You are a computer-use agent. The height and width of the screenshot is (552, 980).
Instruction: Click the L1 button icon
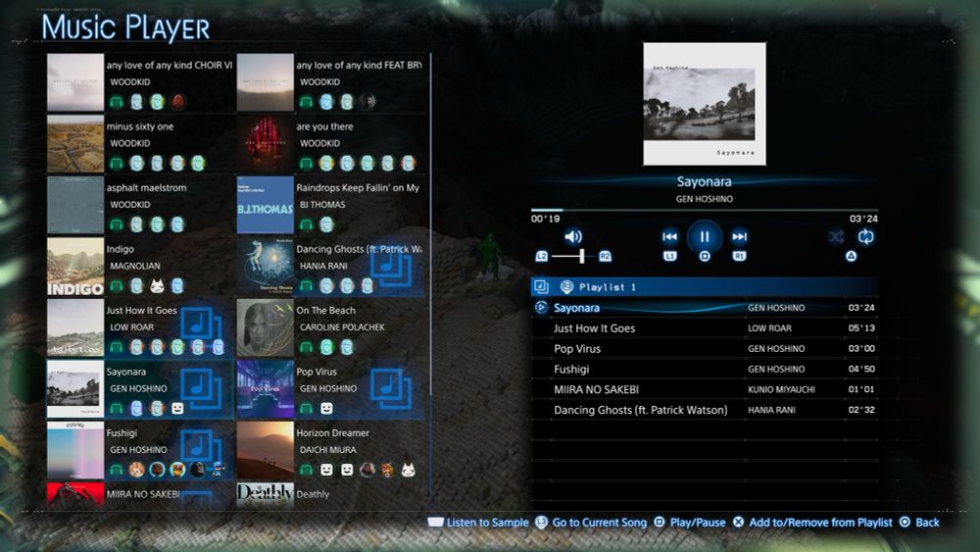tap(669, 256)
